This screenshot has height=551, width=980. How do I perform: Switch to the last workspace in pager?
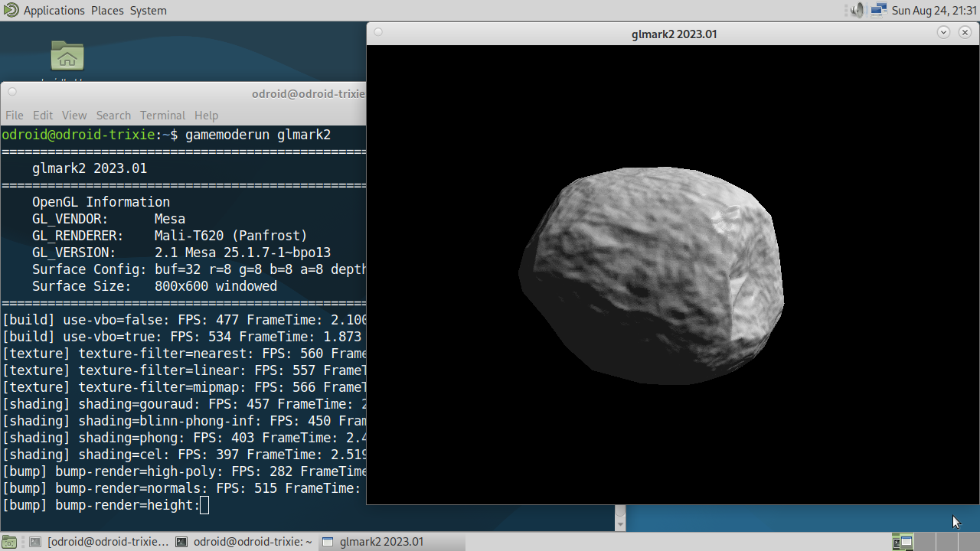pyautogui.click(x=968, y=542)
